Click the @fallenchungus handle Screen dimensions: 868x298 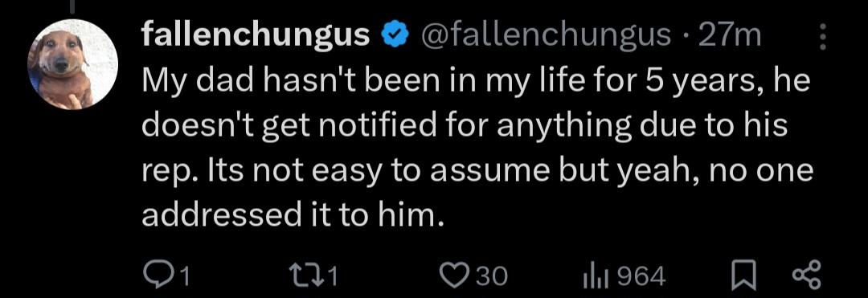click(x=545, y=36)
